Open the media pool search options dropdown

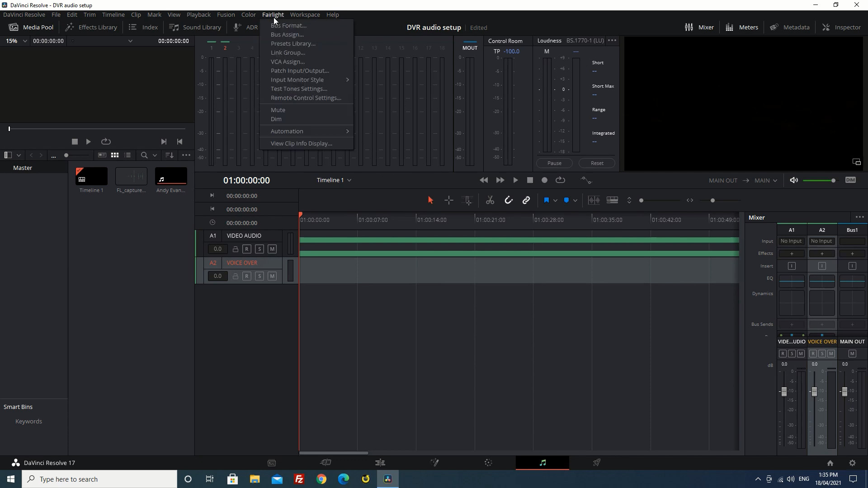[155, 155]
